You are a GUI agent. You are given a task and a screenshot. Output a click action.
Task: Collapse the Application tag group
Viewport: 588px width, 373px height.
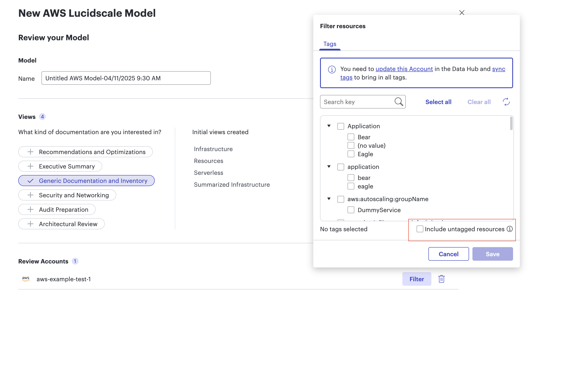(x=329, y=126)
